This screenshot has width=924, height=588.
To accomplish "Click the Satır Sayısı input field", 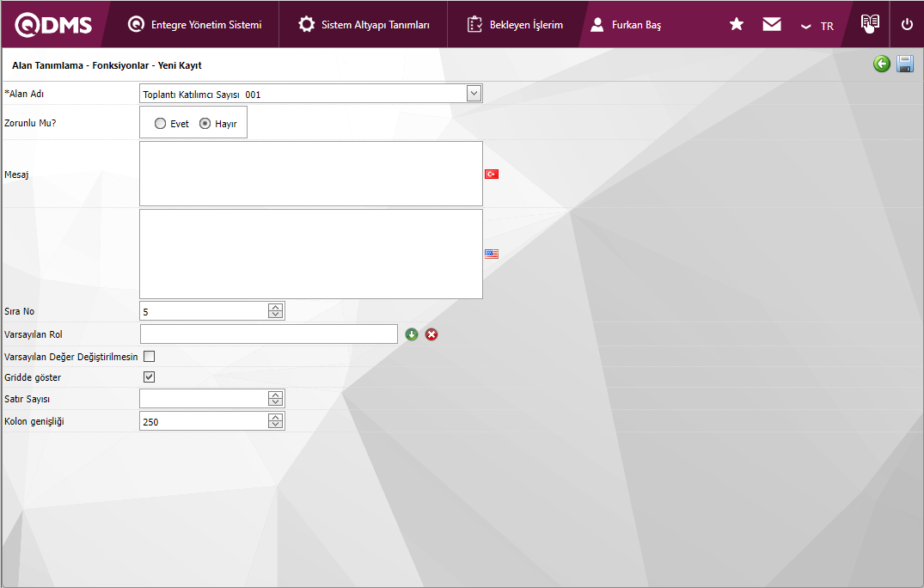I will tap(204, 399).
